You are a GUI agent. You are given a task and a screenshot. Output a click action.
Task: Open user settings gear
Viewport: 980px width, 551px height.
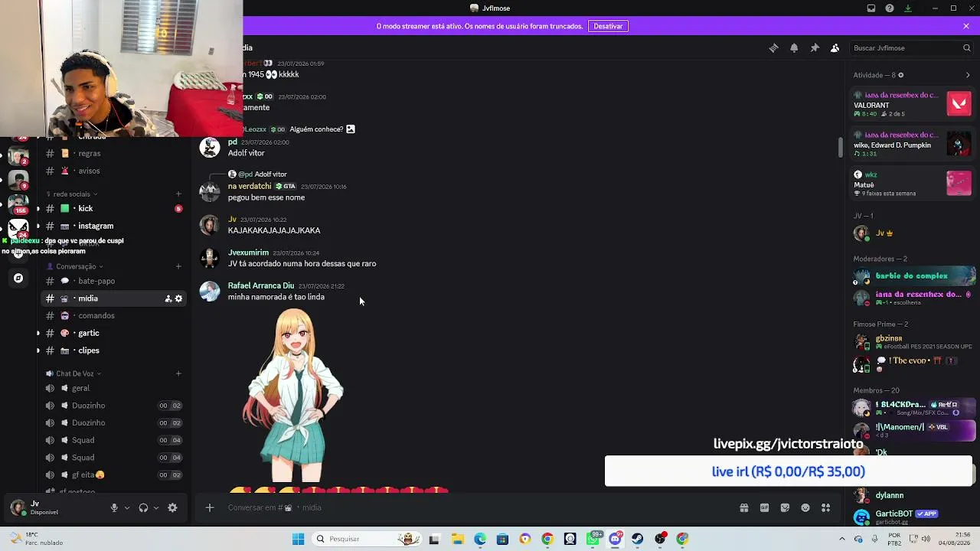(x=172, y=507)
